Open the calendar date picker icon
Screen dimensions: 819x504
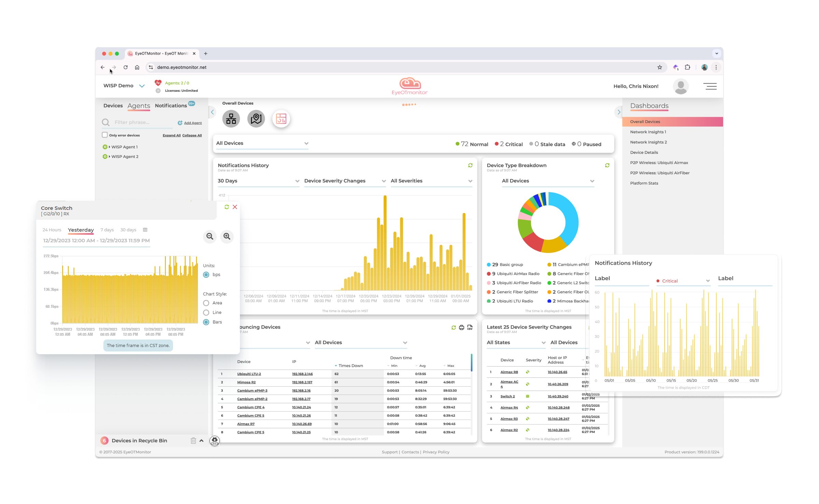pyautogui.click(x=145, y=230)
